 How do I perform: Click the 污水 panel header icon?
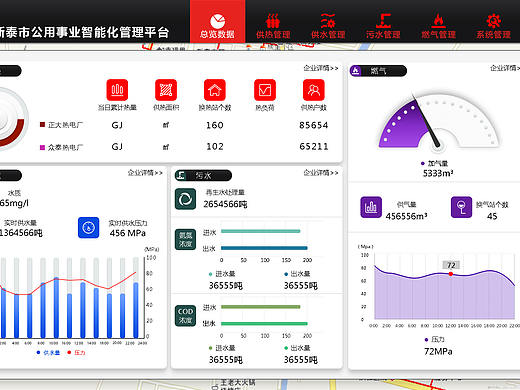pyautogui.click(x=181, y=175)
